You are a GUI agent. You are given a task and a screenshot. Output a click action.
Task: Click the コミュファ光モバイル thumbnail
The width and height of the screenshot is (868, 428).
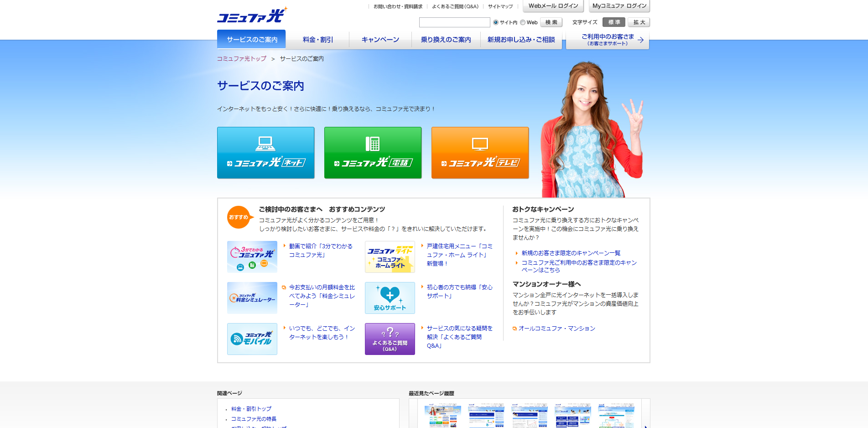[252, 339]
